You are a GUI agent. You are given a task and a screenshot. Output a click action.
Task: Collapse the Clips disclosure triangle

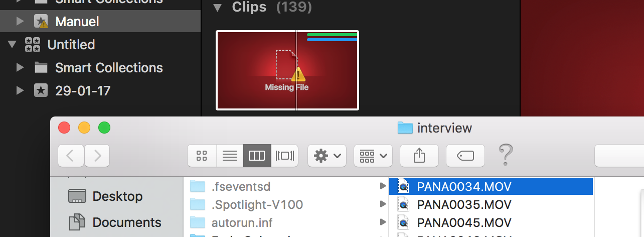point(217,8)
